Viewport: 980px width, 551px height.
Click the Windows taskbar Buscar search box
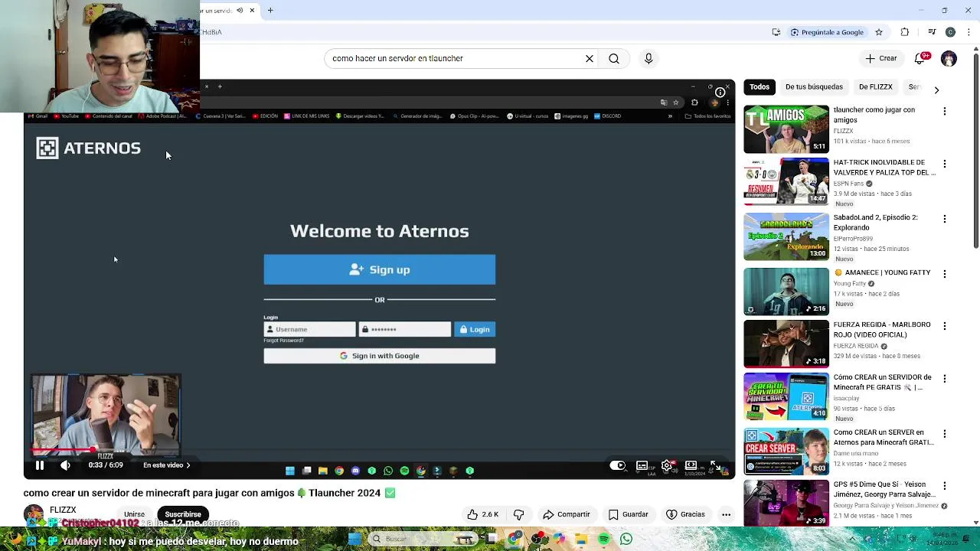(421, 540)
